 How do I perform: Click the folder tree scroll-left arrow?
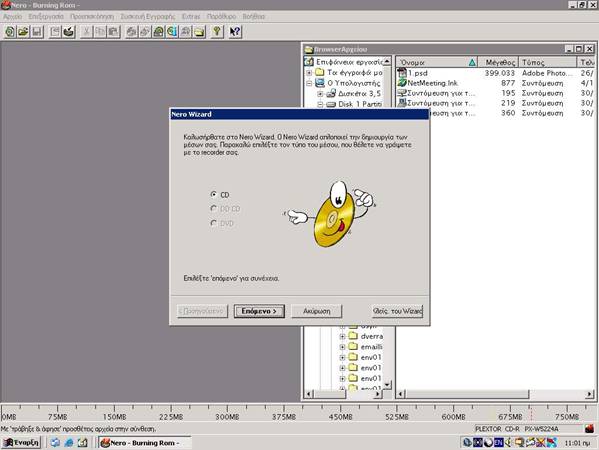pyautogui.click(x=309, y=393)
